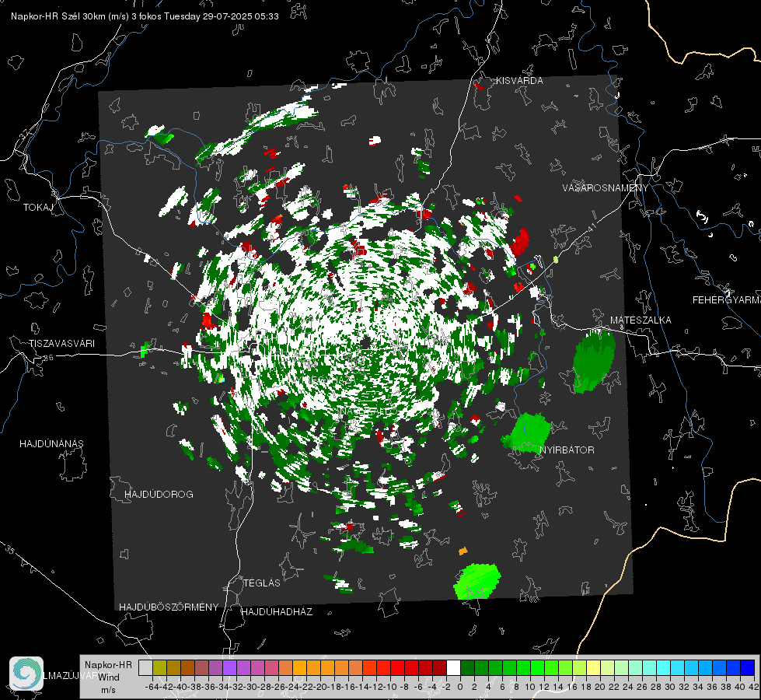Click the VÁSÁROSNAMÉNY city label
Screen dimensions: 761x700
[606, 188]
